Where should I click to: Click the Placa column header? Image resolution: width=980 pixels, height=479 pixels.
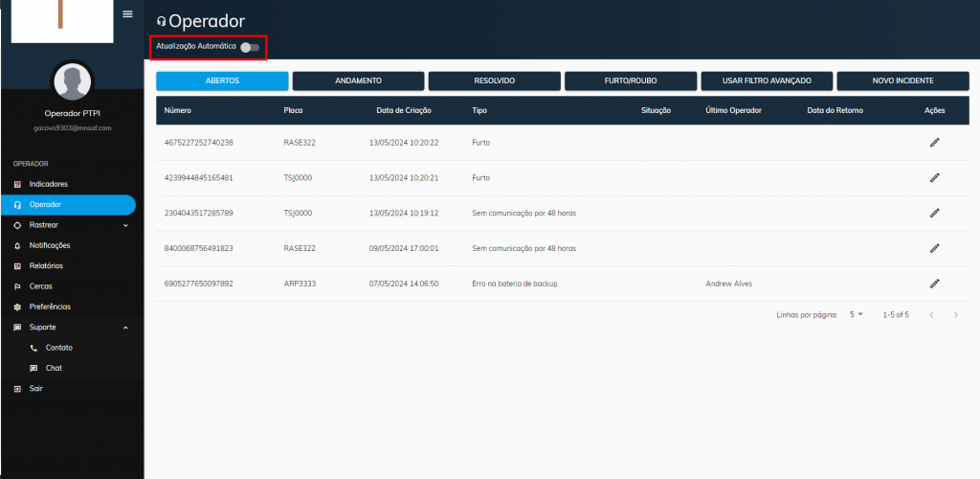(293, 111)
